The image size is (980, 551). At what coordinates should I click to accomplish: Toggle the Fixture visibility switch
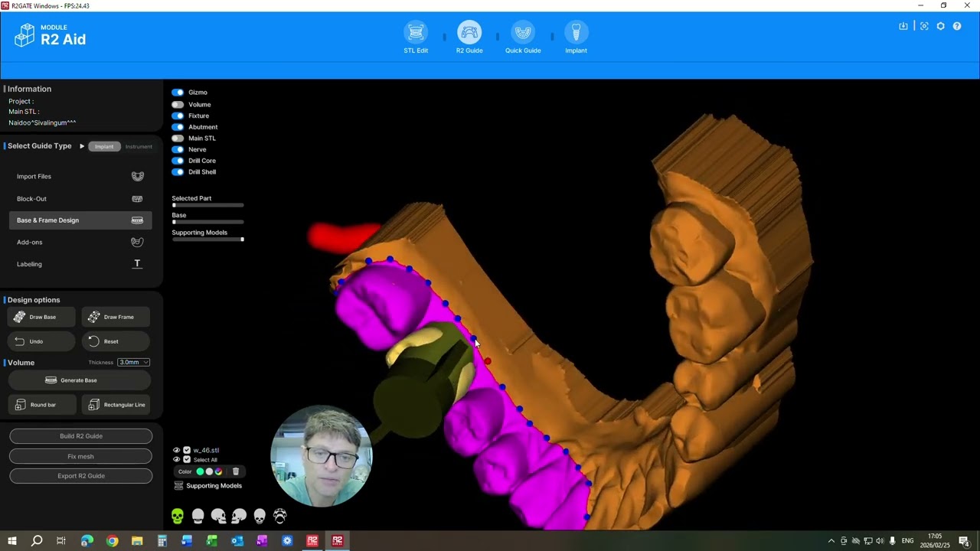point(178,116)
